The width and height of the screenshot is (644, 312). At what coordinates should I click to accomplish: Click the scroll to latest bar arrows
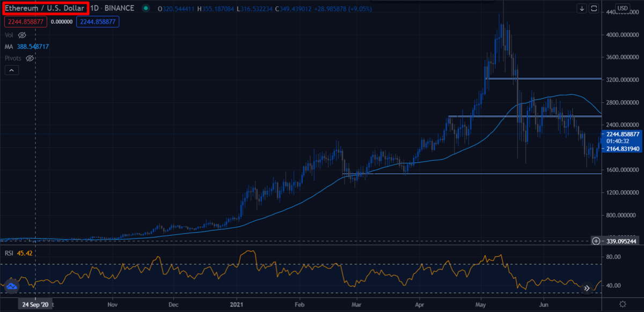coord(587,288)
